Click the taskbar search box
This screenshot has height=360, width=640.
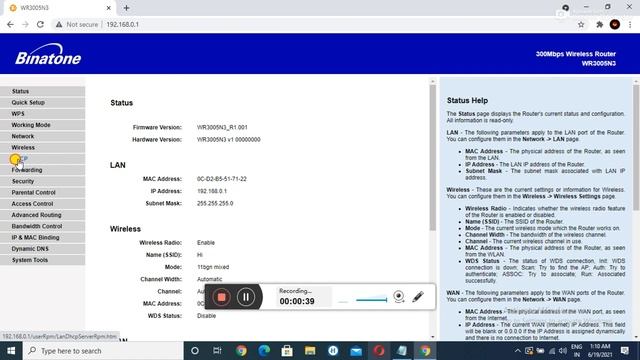coord(103,351)
